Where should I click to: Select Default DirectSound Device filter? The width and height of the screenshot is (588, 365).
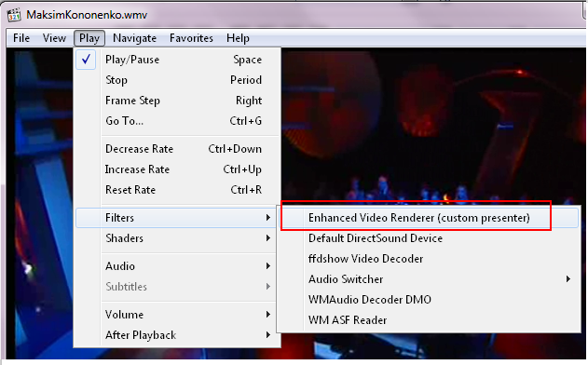pos(429,238)
